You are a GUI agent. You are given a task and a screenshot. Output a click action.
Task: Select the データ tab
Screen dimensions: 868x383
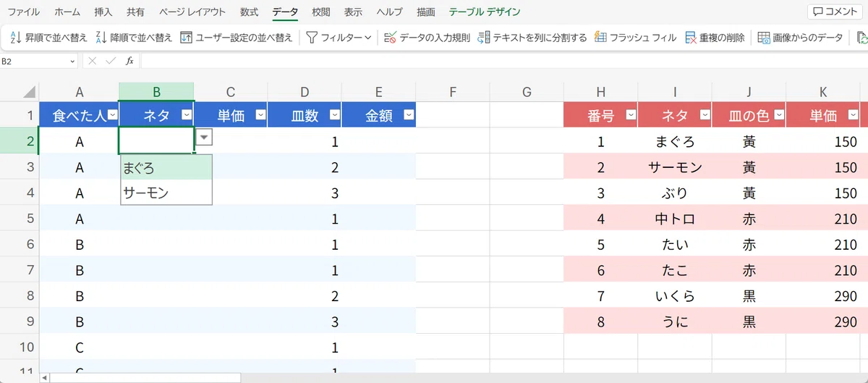(285, 12)
